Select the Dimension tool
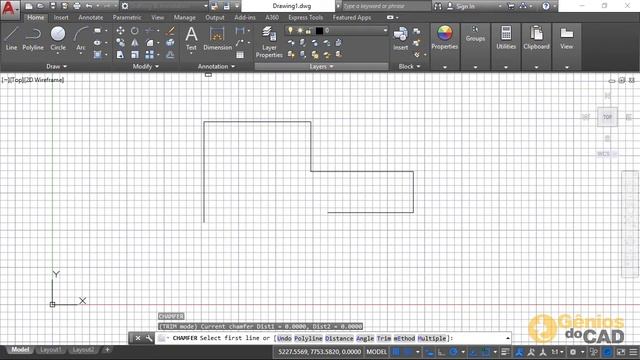Viewport: 640px width, 360px height. [217, 39]
